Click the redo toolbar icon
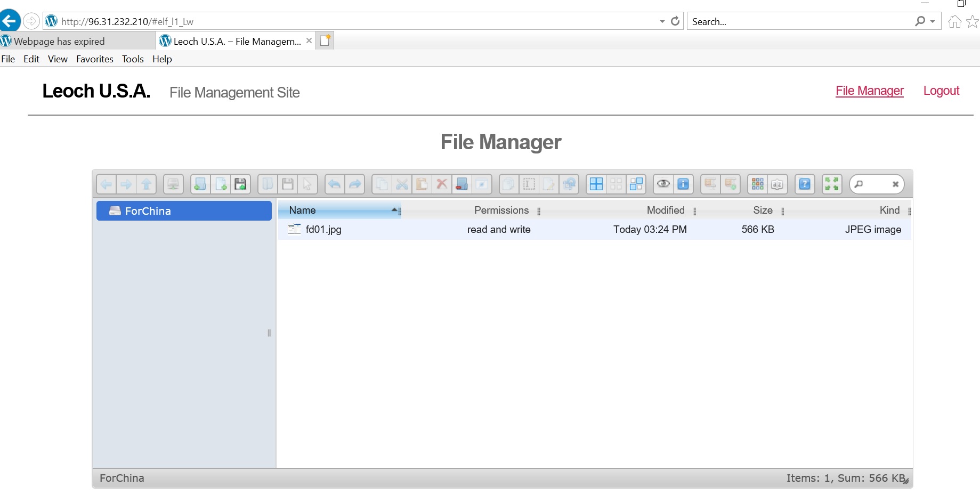Screen dimensions: 980x502 355,184
